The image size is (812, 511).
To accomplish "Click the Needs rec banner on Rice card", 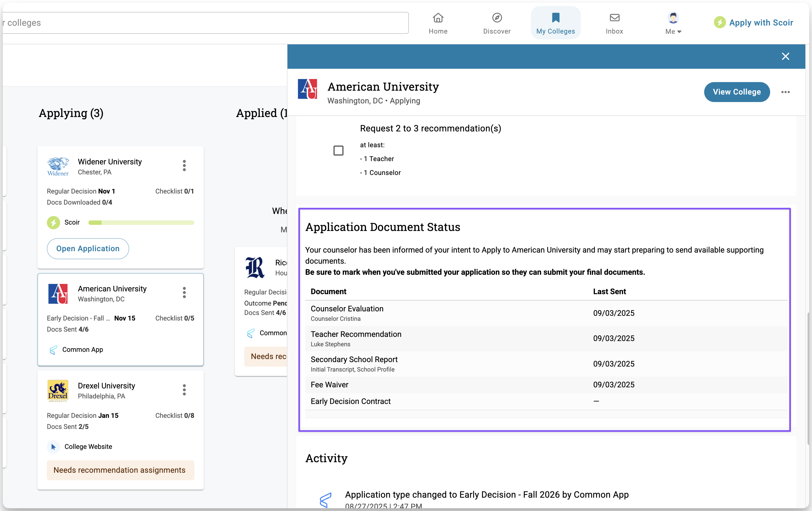I will click(x=266, y=356).
